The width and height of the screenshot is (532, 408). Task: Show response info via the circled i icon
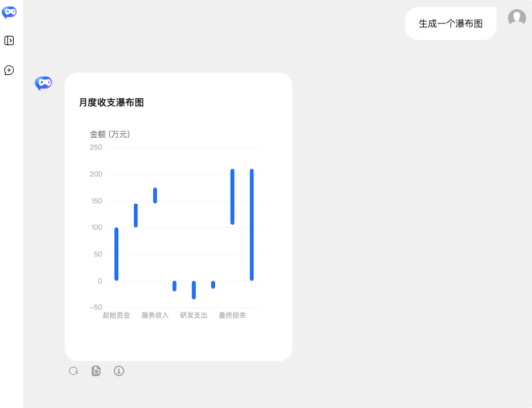[x=119, y=371]
